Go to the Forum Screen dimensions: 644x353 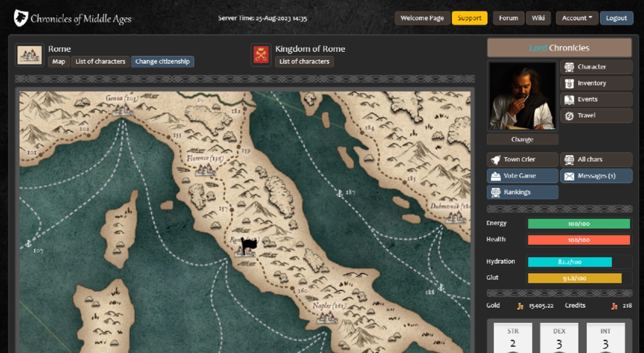coord(508,18)
